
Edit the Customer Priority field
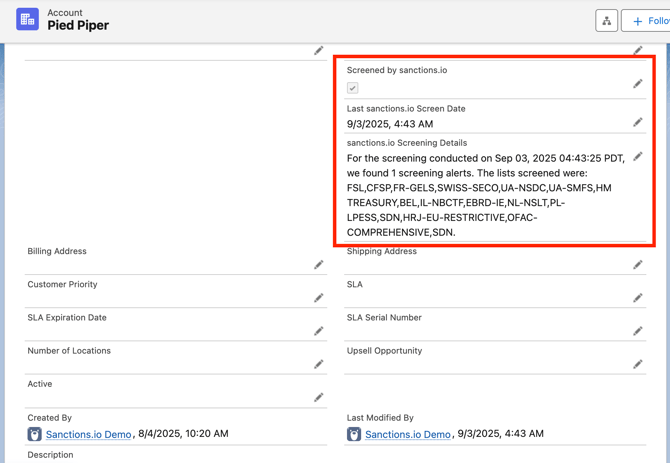coord(318,298)
